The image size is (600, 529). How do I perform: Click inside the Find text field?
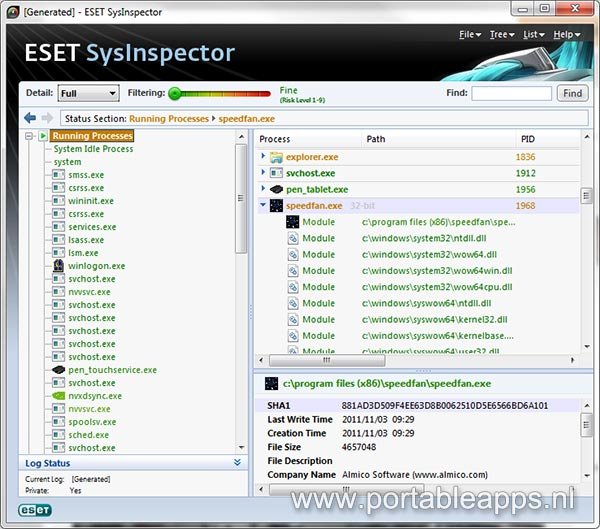[x=511, y=93]
